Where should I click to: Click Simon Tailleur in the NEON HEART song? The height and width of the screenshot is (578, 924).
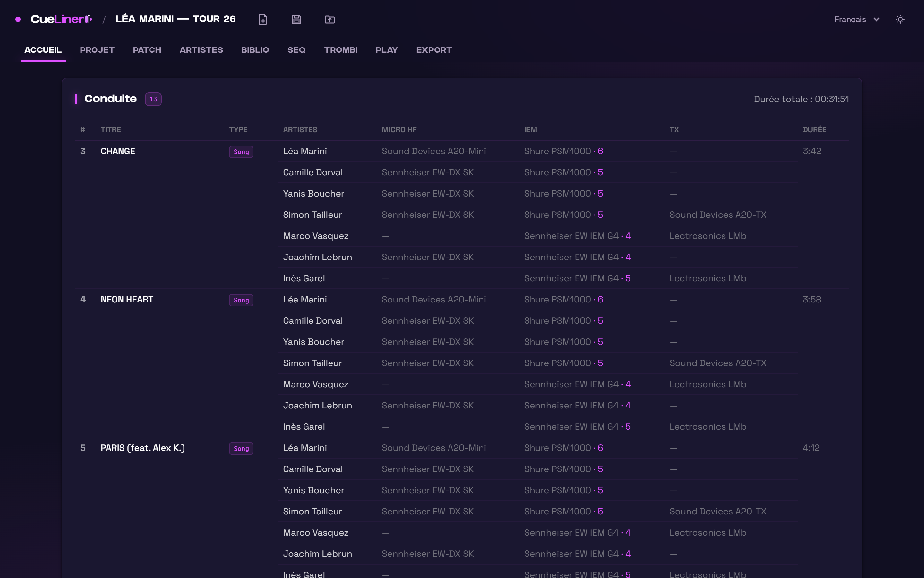[312, 363]
